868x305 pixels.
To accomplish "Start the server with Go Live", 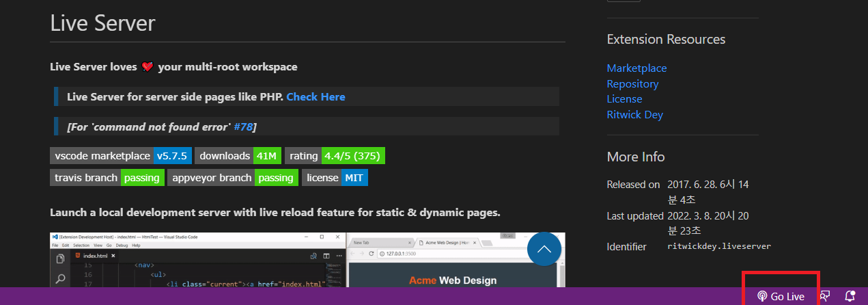I will 780,296.
